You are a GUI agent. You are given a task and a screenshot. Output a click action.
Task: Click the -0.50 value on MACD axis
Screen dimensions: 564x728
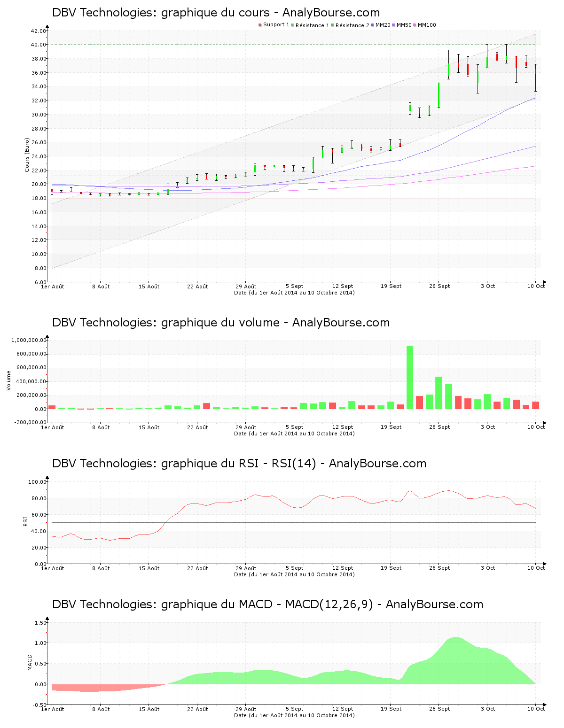pyautogui.click(x=40, y=705)
